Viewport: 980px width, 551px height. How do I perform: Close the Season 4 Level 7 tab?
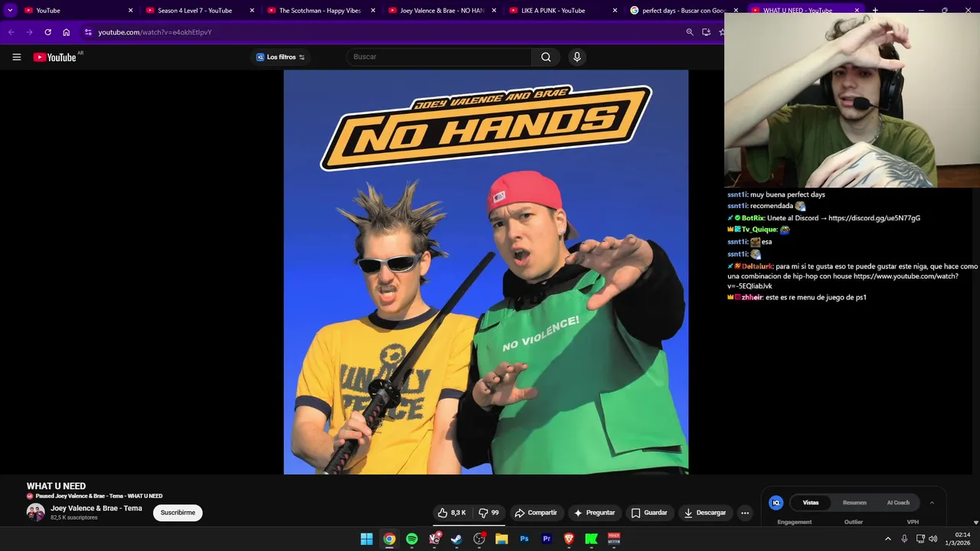pyautogui.click(x=252, y=11)
